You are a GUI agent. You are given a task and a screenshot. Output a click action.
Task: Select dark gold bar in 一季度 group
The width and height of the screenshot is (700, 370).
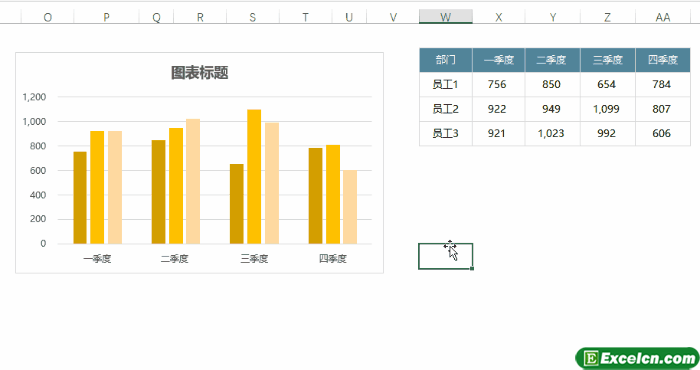click(x=80, y=198)
